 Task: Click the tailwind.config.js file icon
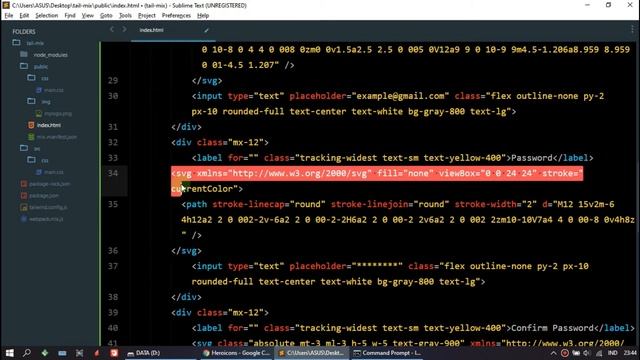(24, 207)
